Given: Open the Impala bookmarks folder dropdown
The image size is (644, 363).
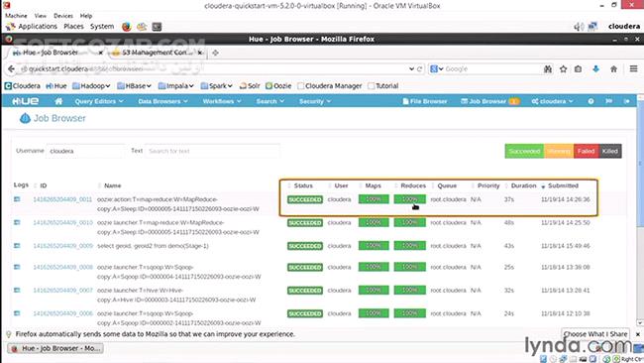Looking at the screenshot, I should point(175,86).
